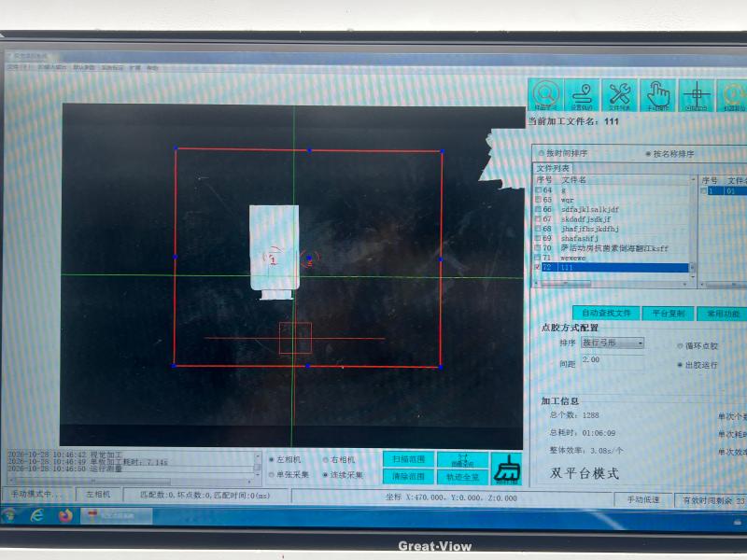Open the 排序 dropdown showing 按行弓形
This screenshot has height=560, width=747.
[613, 343]
